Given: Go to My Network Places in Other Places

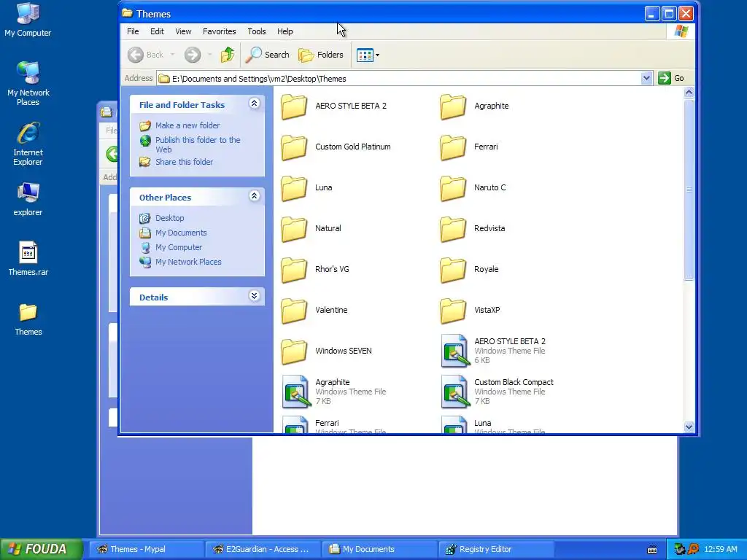Looking at the screenshot, I should coord(188,262).
